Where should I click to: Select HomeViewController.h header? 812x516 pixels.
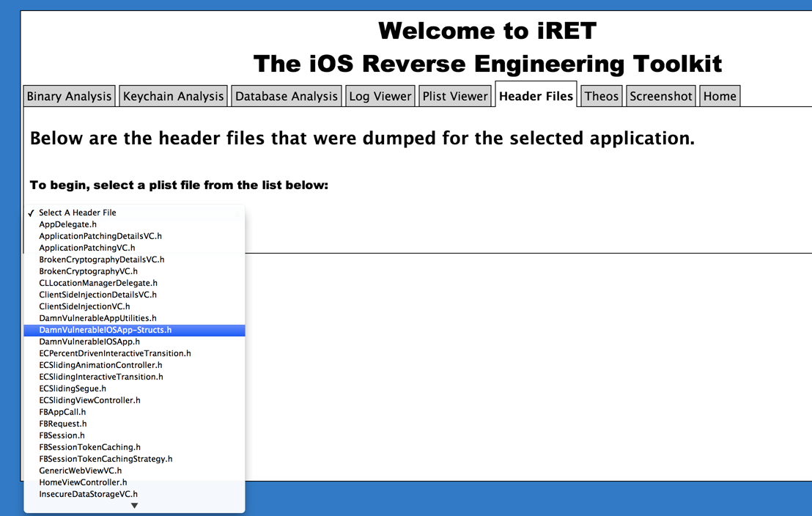83,482
